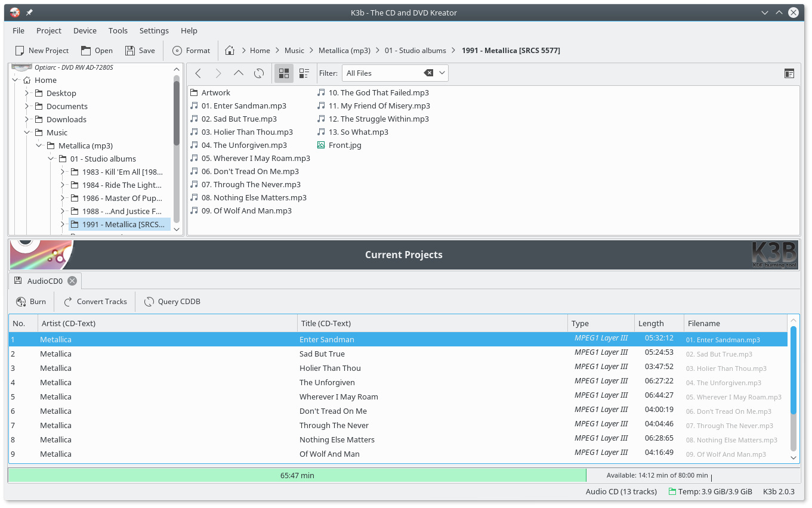Collapse the Metallica (mp3) tree node
The width and height of the screenshot is (812, 508).
[x=39, y=145]
